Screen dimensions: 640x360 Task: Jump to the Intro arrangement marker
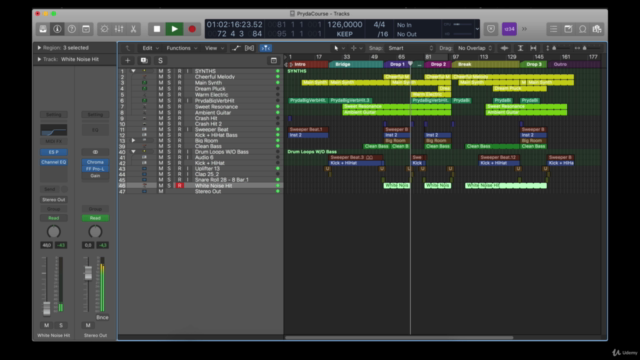pos(309,64)
